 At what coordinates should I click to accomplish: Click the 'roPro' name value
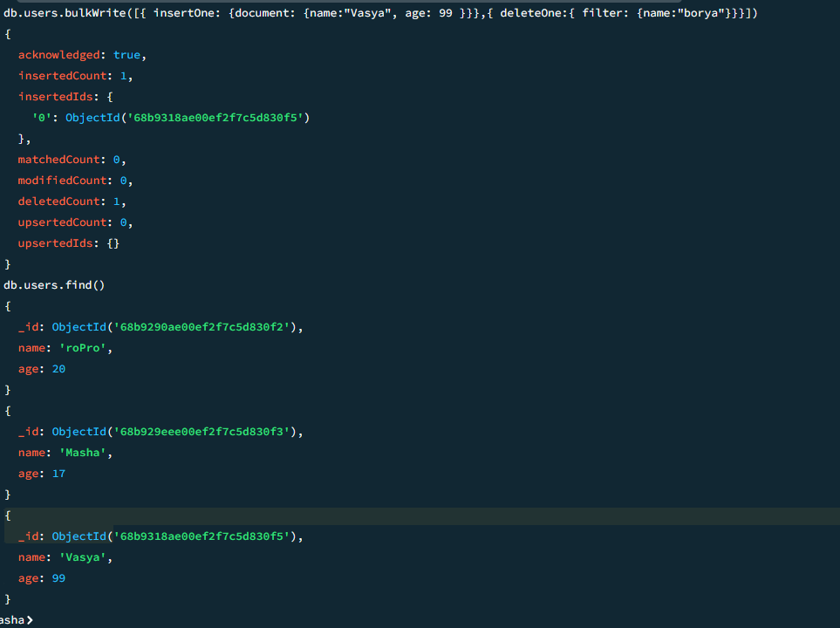85,348
